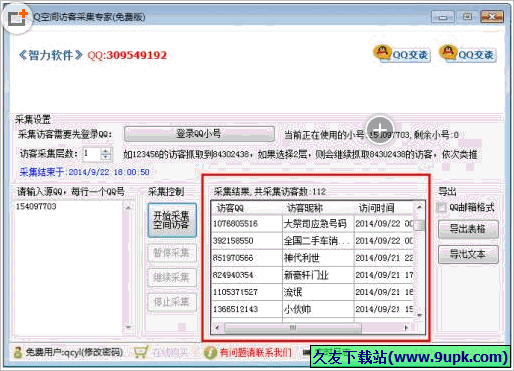Open 免费用户:qcyl(修改密码) link
The height and width of the screenshot is (371, 514).
pos(74,352)
